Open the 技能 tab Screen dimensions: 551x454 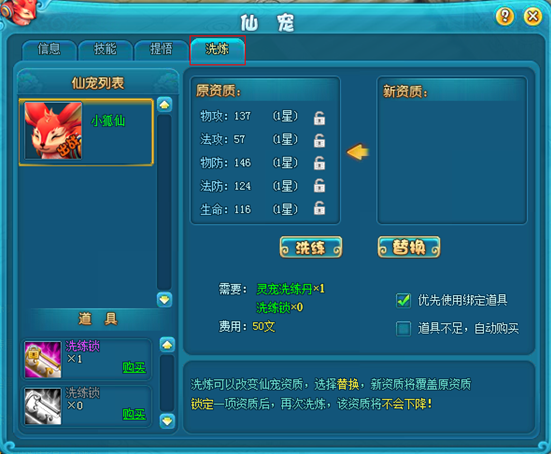(105, 50)
